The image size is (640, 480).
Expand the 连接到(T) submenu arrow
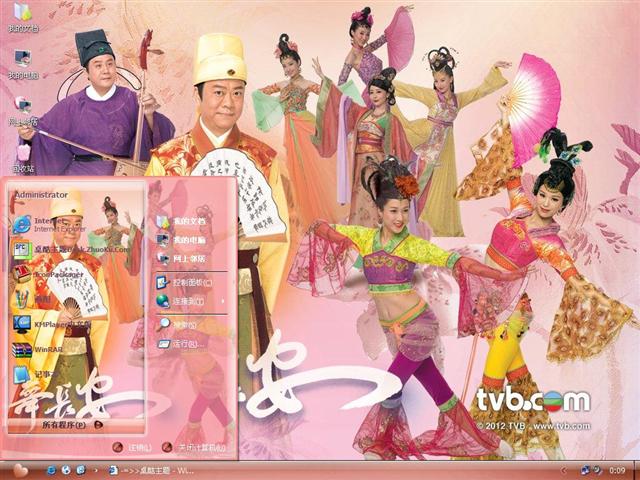223,302
